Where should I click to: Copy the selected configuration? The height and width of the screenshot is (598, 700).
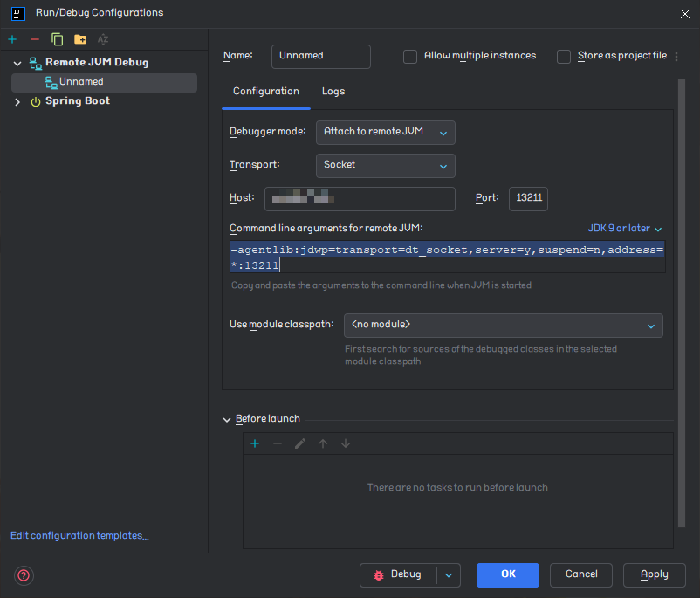57,39
